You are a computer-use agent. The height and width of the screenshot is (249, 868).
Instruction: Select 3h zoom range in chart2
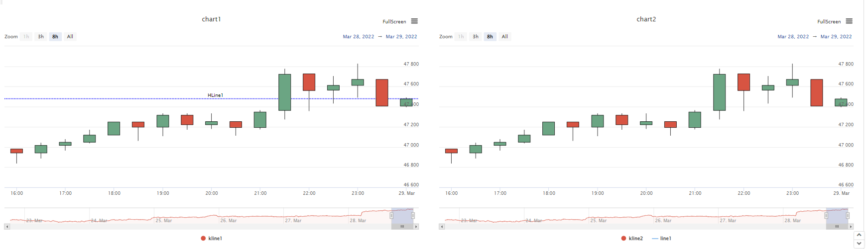476,37
